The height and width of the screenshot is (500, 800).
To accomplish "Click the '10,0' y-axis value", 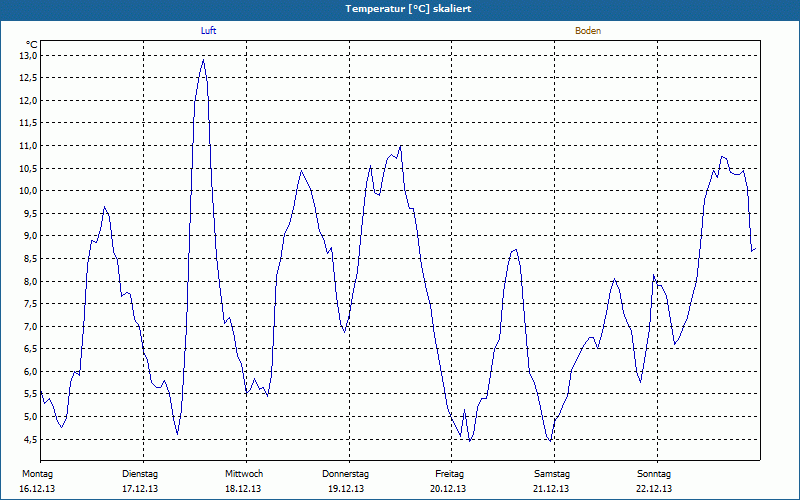I will (x=29, y=191).
